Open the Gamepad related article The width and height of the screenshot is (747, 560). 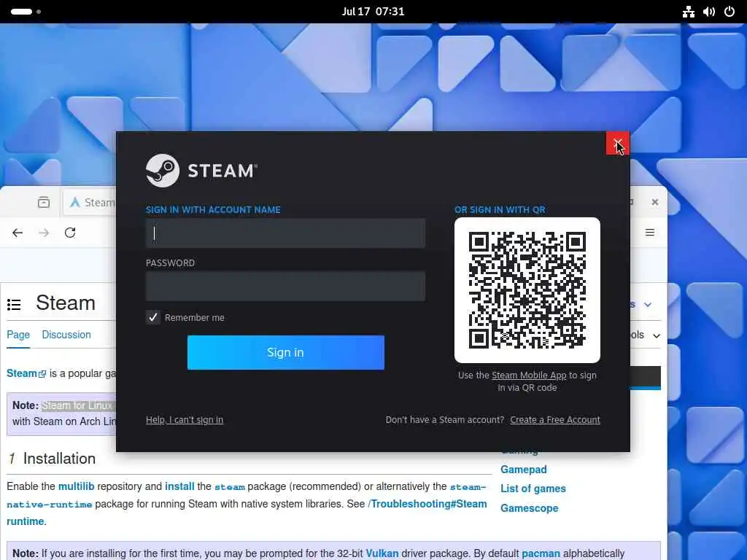(524, 470)
